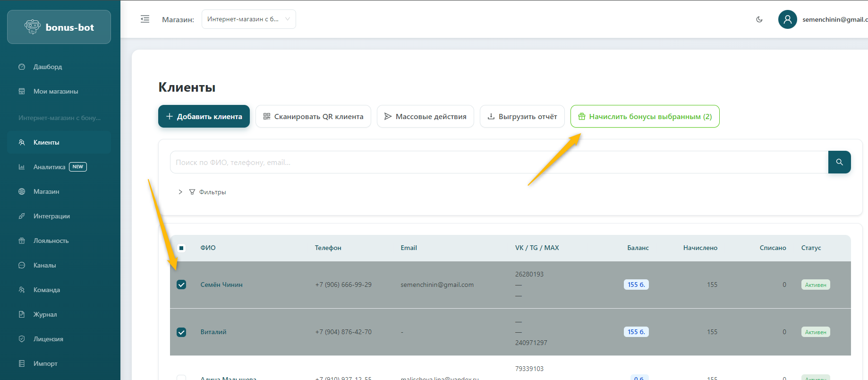This screenshot has width=868, height=380.
Task: Open Массовые действия menu
Action: [425, 116]
